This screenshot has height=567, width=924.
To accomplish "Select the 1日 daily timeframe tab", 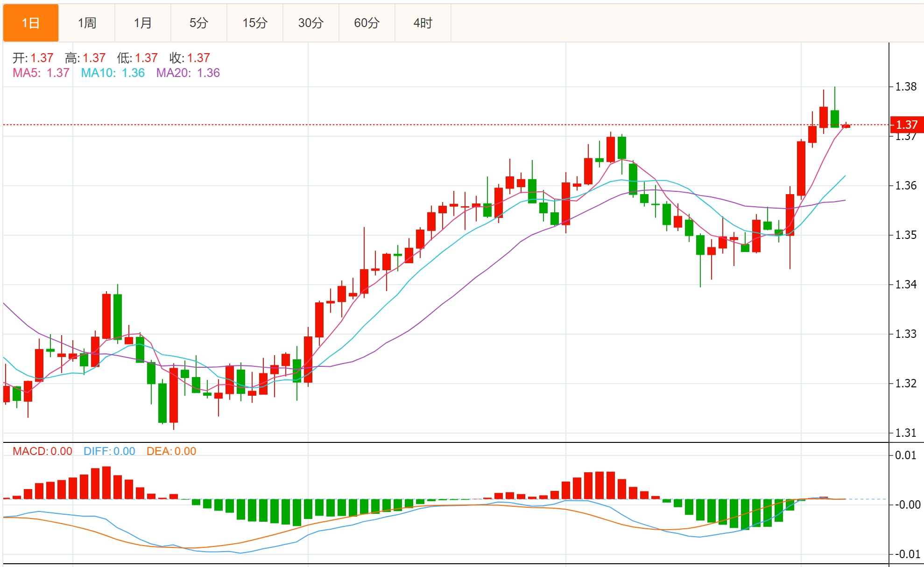I will pos(31,23).
